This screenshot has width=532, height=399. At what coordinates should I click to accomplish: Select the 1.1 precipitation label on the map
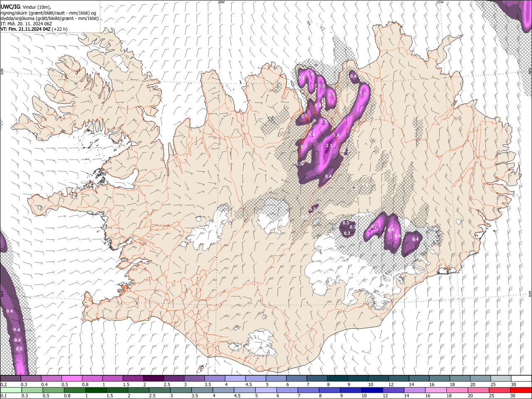tap(362, 94)
